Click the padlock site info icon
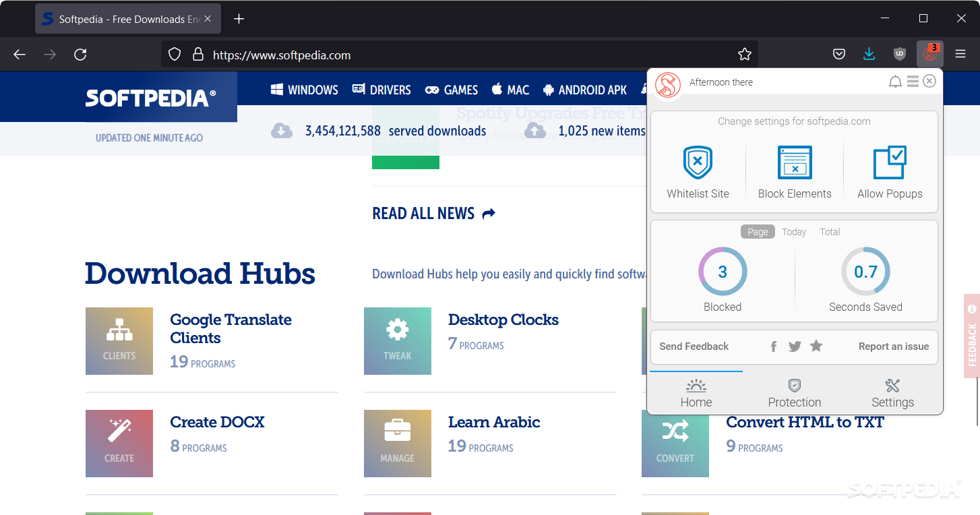 [197, 55]
